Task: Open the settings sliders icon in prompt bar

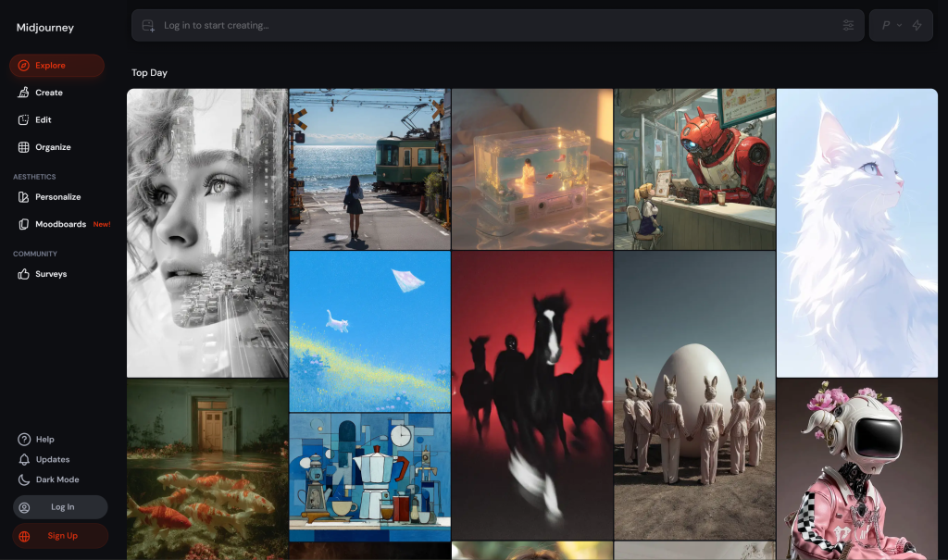Action: coord(848,26)
